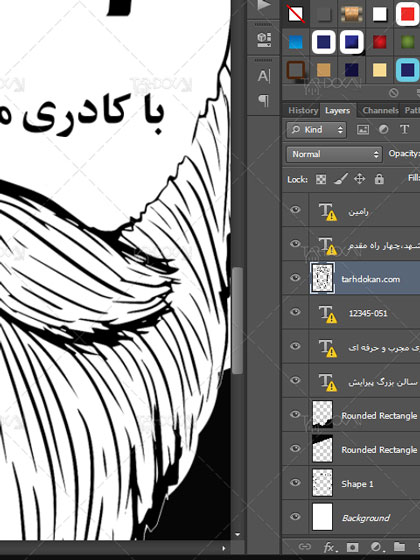Click the Opacity label field

click(404, 154)
